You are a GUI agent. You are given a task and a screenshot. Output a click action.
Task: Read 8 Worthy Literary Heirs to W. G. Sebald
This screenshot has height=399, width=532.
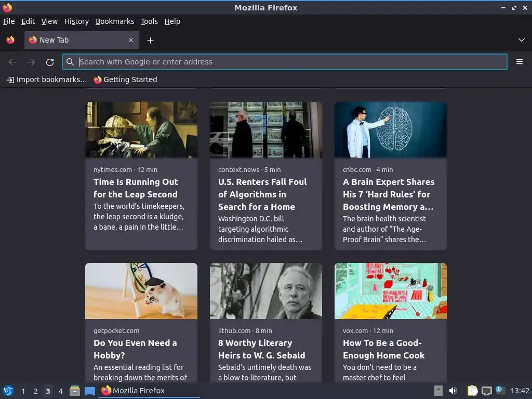click(x=262, y=349)
